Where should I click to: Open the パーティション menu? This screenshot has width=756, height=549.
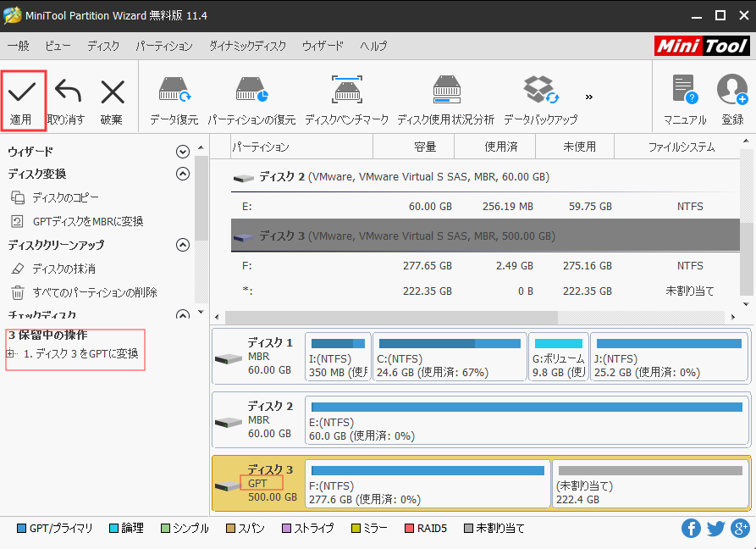163,46
